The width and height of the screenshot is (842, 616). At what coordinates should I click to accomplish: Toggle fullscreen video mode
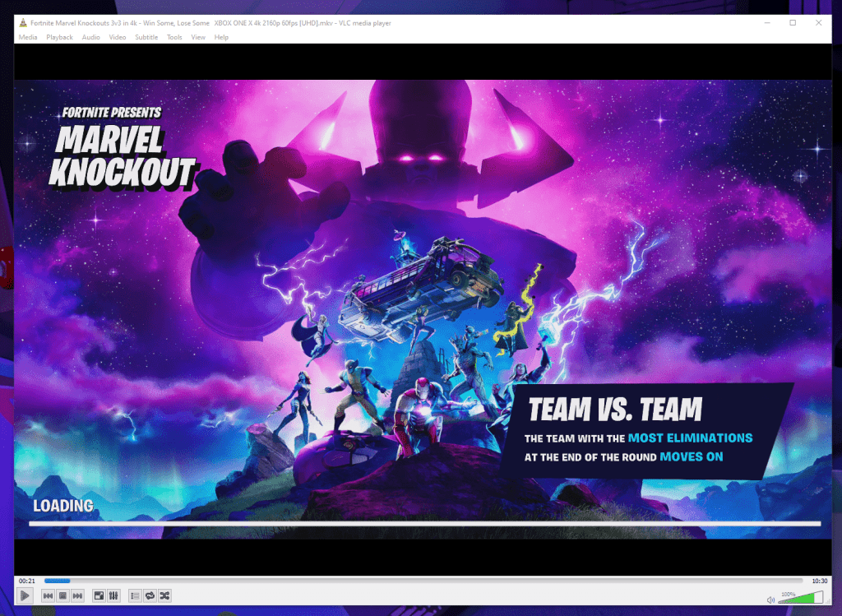tap(99, 595)
